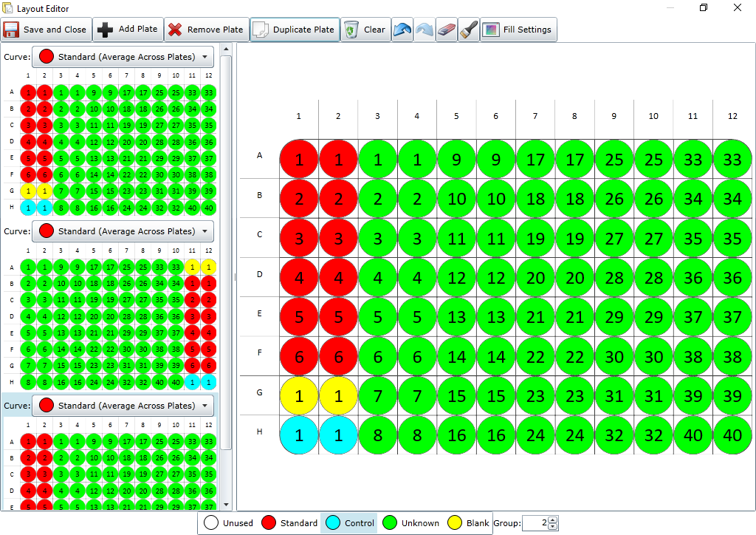756x535 pixels.
Task: Click cyan control well H1 in main plate
Action: tap(299, 435)
